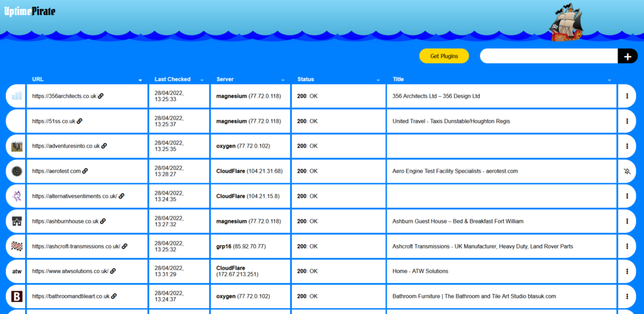
Task: Click the link icon beside 356architects.co.uk
Action: [x=101, y=96]
